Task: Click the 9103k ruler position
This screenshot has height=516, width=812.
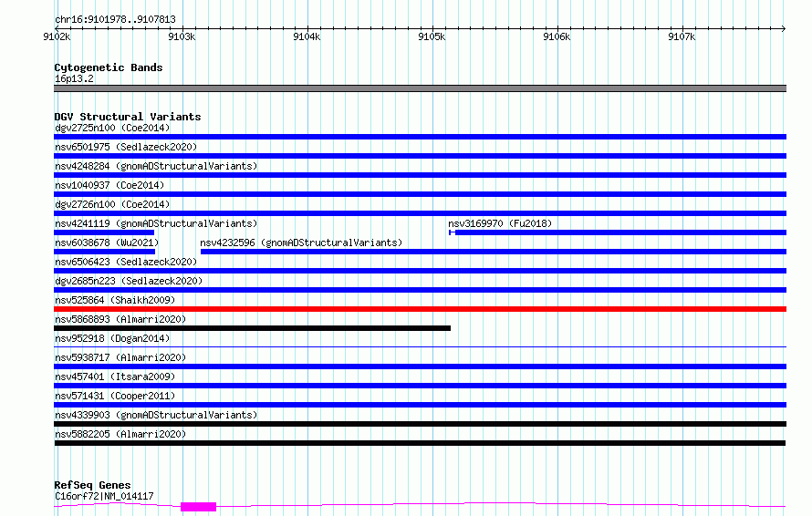Action: (x=182, y=36)
